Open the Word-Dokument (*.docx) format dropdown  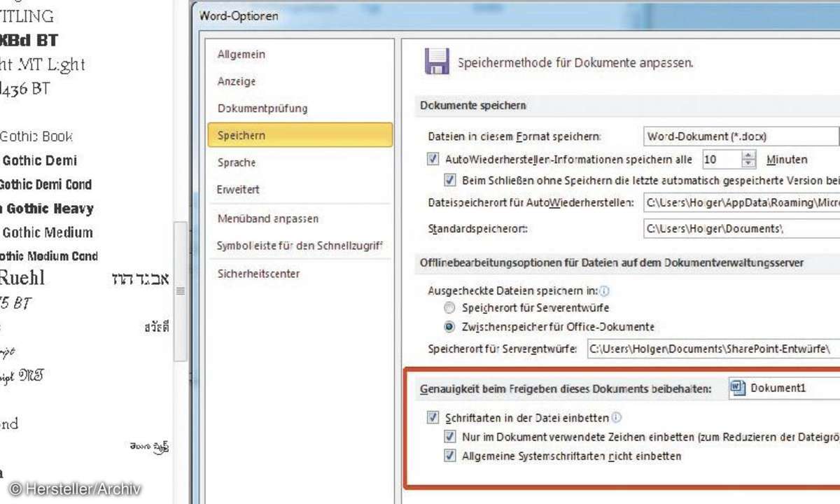[741, 136]
